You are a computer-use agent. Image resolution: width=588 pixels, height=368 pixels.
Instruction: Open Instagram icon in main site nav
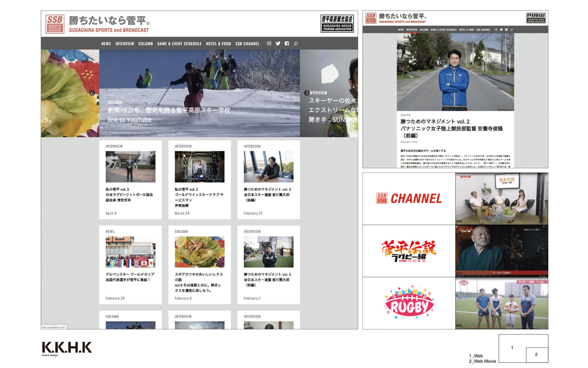(x=269, y=44)
